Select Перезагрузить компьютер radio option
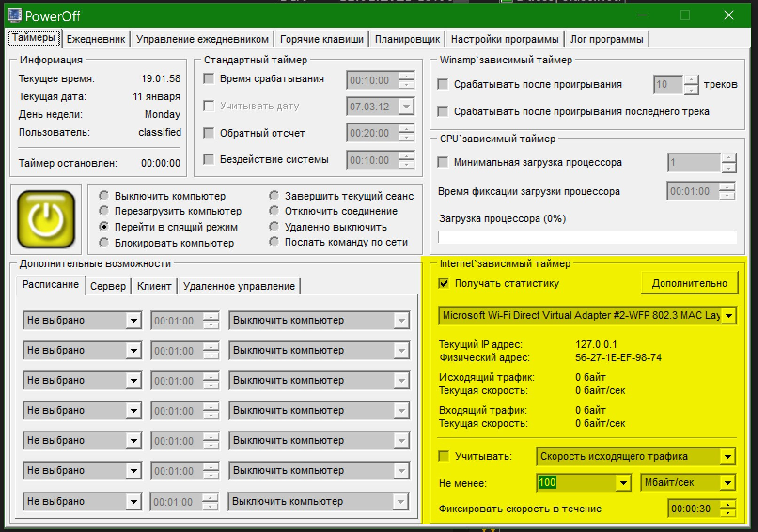 click(104, 211)
